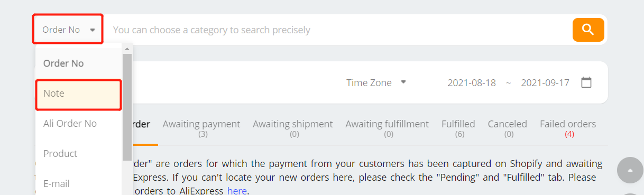Image resolution: width=644 pixels, height=195 pixels.
Task: Select Note from the category list
Action: pos(79,94)
